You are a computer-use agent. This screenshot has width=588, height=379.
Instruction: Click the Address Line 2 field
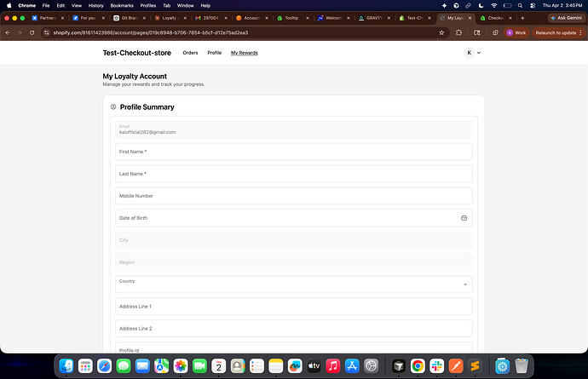click(294, 329)
